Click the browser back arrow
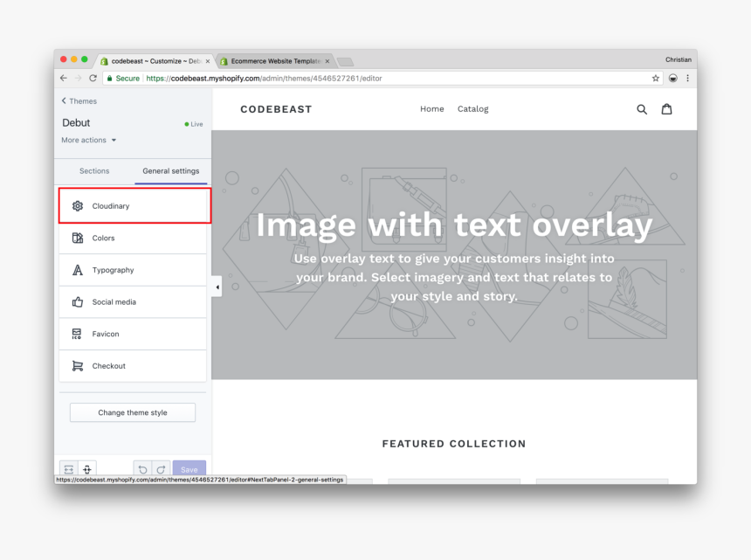Viewport: 751px width, 560px height. (64, 78)
